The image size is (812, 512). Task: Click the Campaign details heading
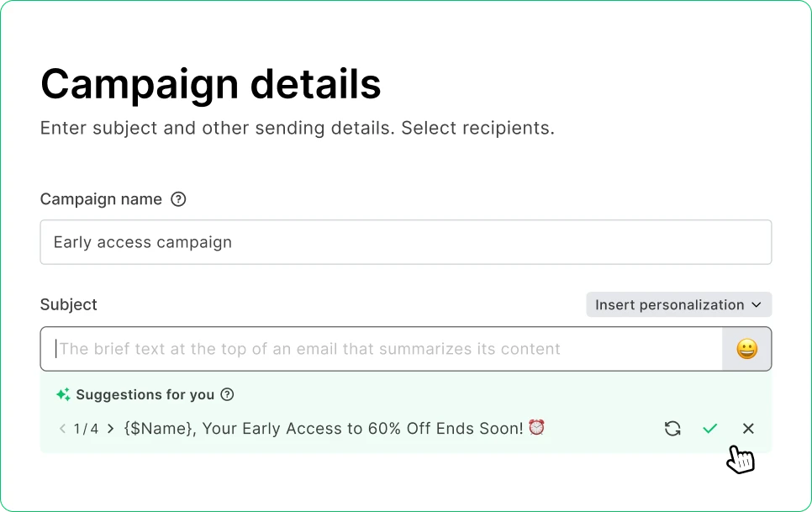tap(211, 84)
